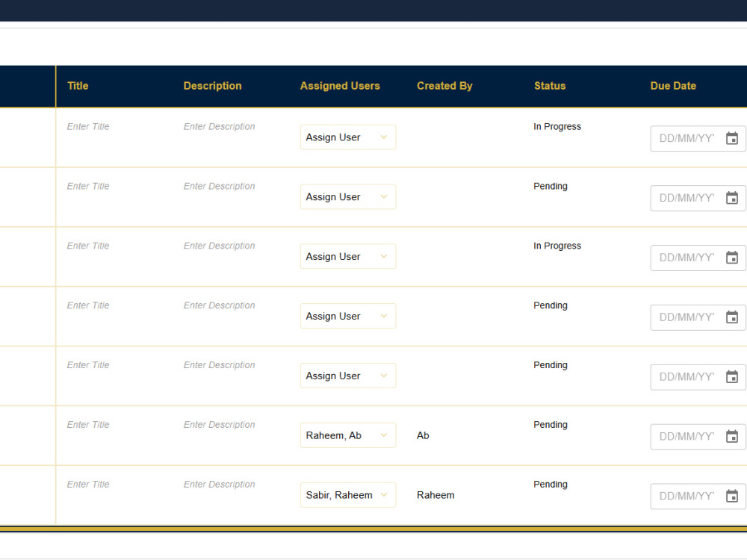Open calendar picker in the fifth row
This screenshot has height=560, width=747.
732,376
